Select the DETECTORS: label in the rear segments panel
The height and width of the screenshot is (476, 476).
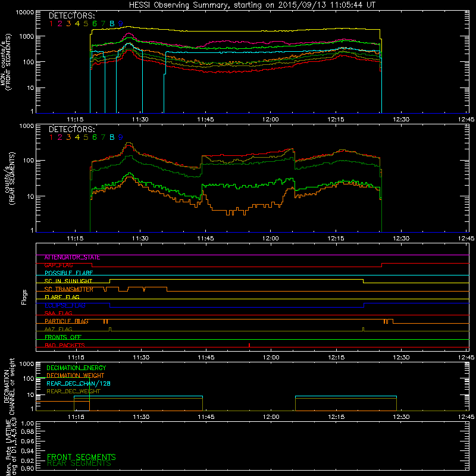(x=71, y=129)
